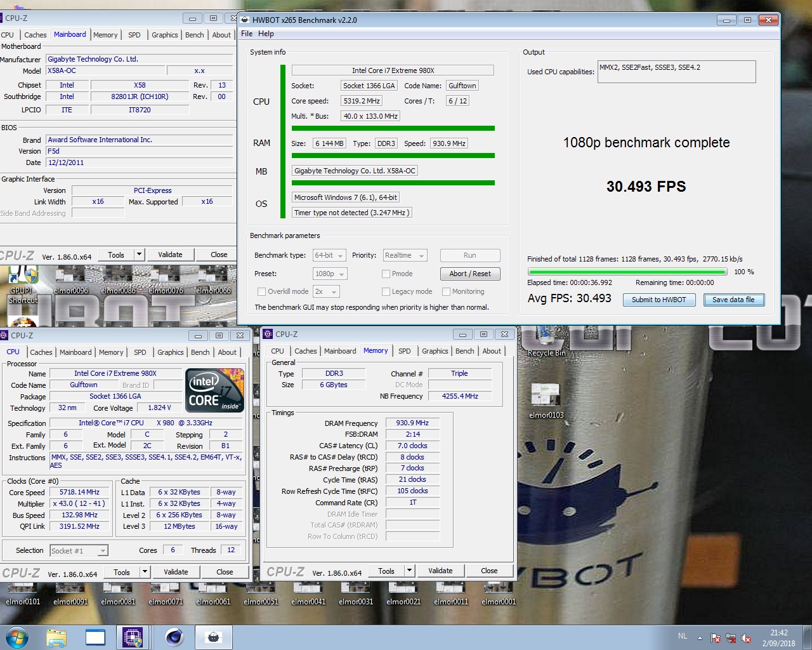Image resolution: width=812 pixels, height=650 pixels.
Task: Switch to HWBOT x265 taskbar icon
Action: pyautogui.click(x=214, y=637)
